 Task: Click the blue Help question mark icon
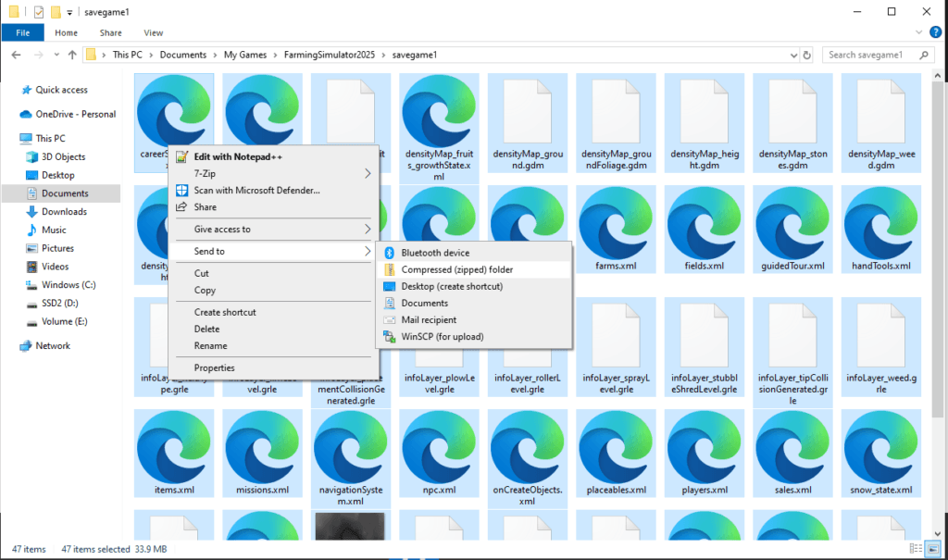937,32
